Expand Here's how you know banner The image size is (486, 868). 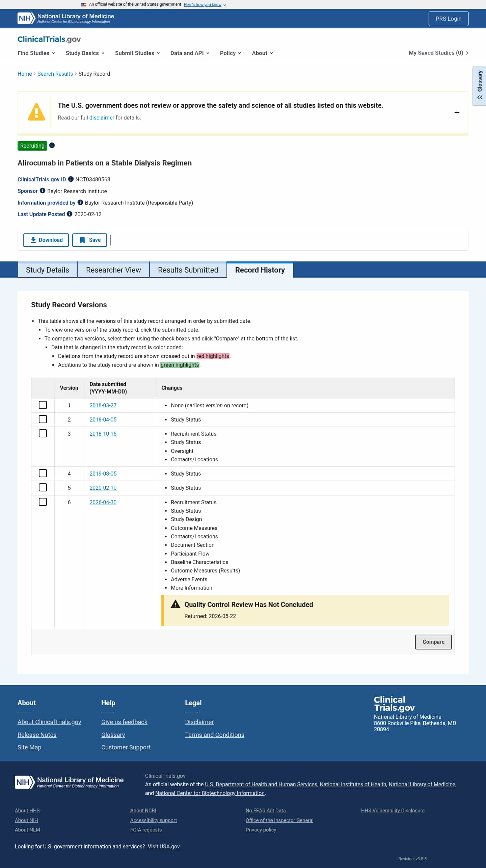click(205, 5)
